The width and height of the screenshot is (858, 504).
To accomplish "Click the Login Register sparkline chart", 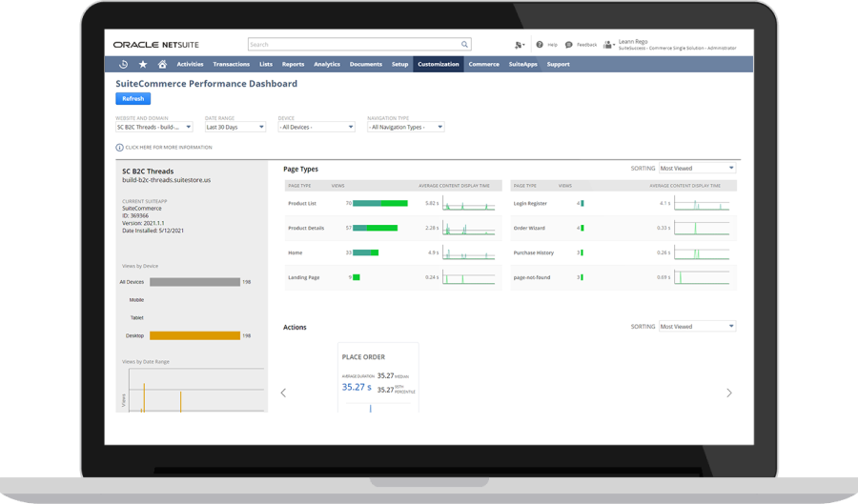I will tap(702, 203).
